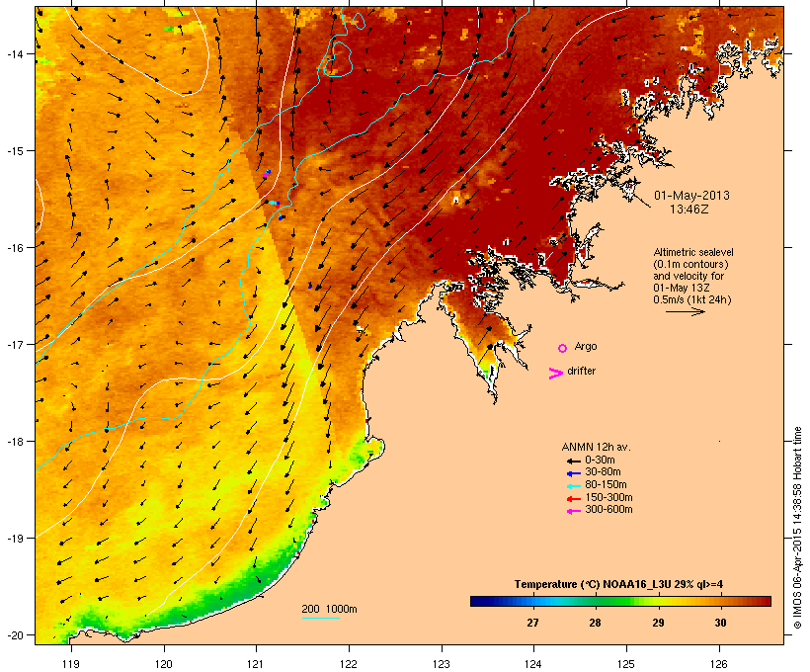Click the latitude axis label -16

[15, 248]
